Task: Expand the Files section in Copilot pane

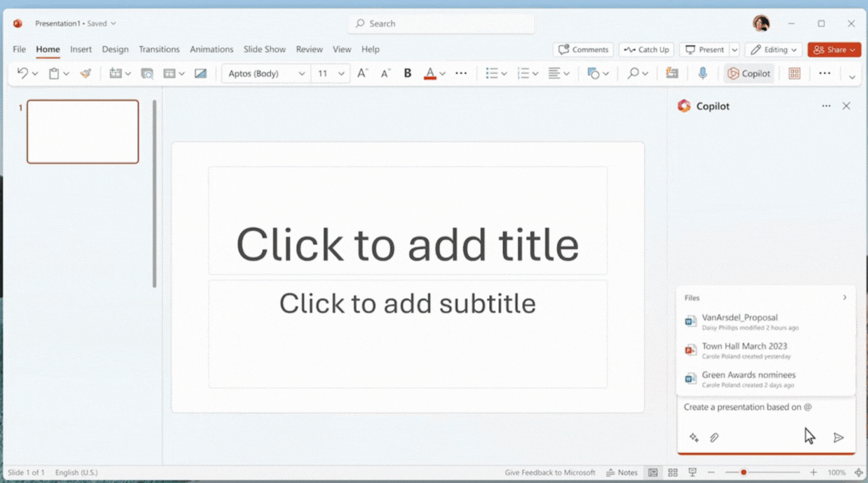Action: pyautogui.click(x=844, y=297)
